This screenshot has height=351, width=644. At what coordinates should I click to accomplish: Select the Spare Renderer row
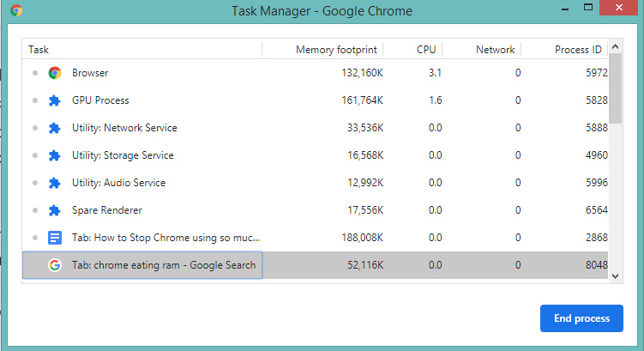[x=315, y=210]
